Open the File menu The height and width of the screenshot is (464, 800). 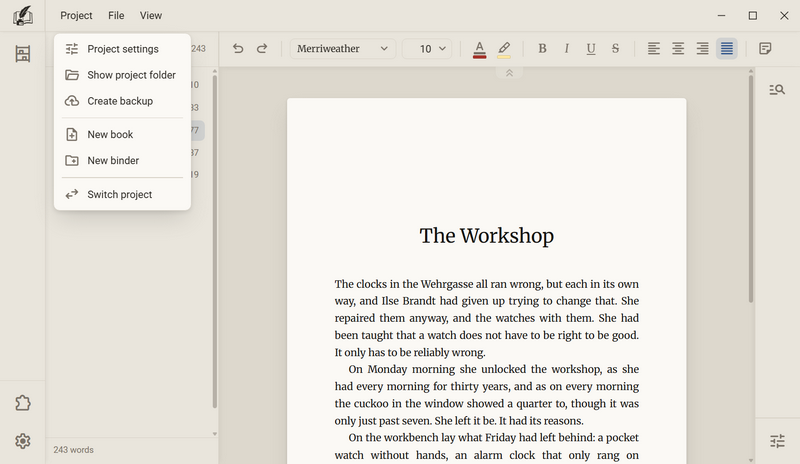(116, 15)
